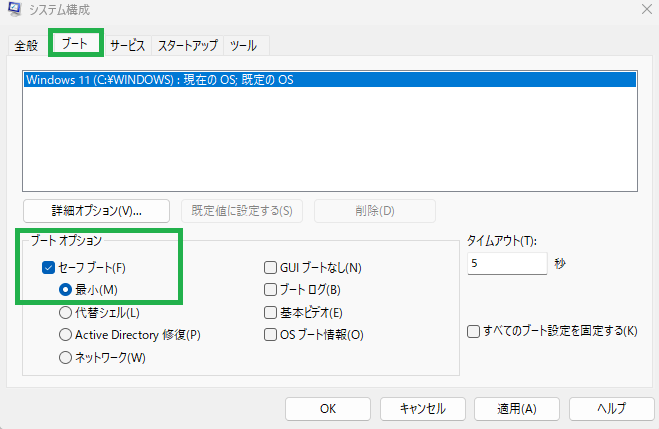Image resolution: width=659 pixels, height=429 pixels.
Task: Click the キャンセル button
Action: (423, 409)
